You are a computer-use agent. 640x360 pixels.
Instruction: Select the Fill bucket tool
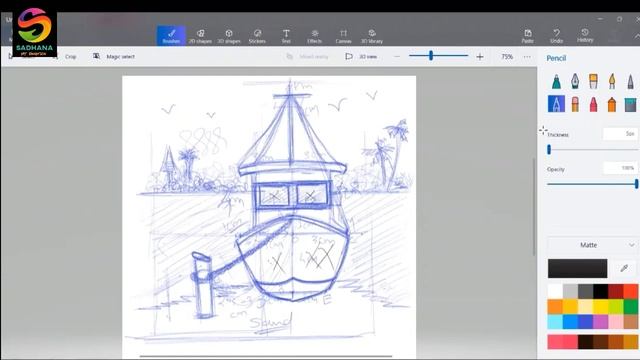click(630, 104)
